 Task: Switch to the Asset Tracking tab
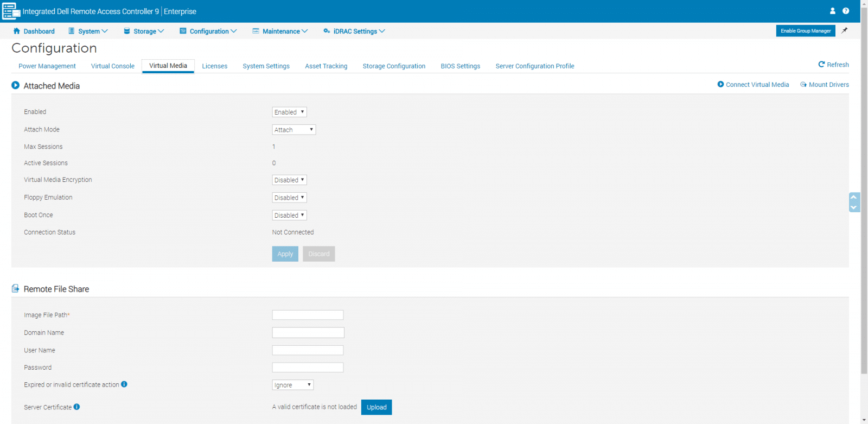326,66
